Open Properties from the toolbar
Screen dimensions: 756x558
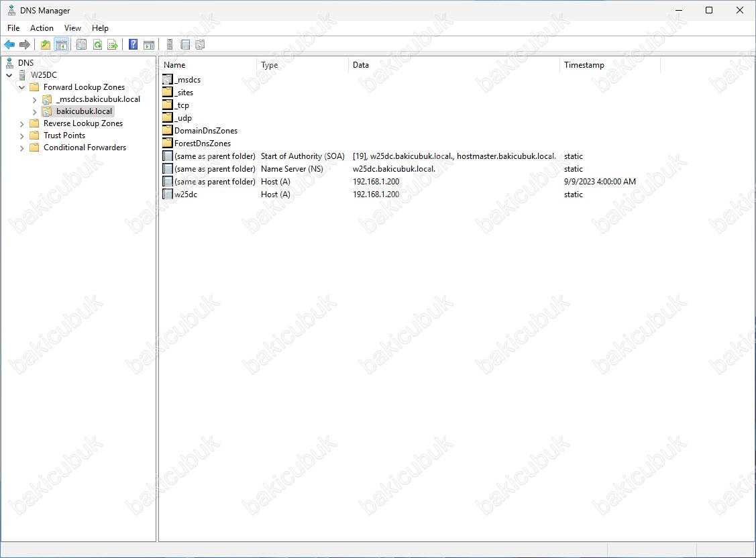click(x=81, y=45)
